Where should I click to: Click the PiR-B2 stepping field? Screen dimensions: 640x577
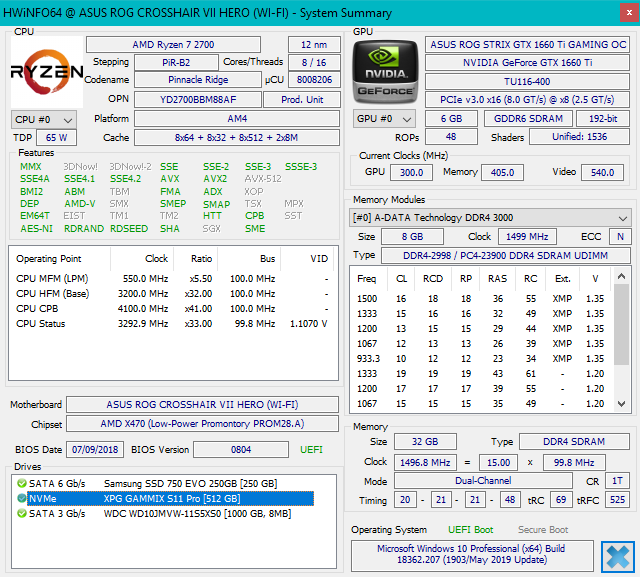(176, 62)
